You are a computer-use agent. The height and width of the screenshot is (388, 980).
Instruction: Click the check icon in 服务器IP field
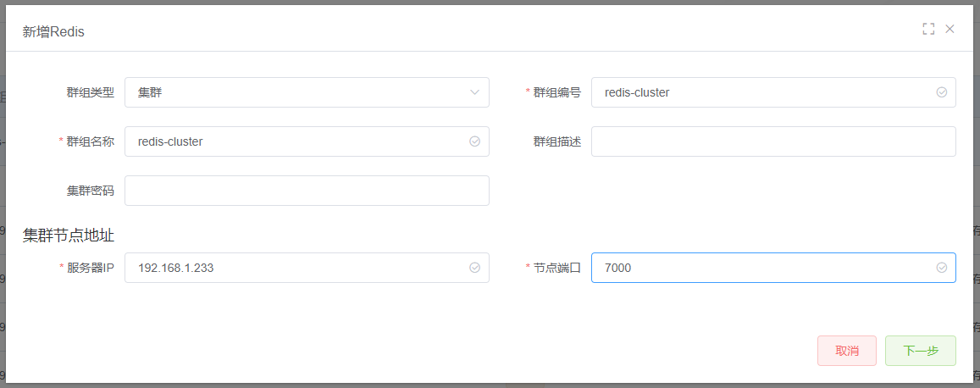point(474,268)
